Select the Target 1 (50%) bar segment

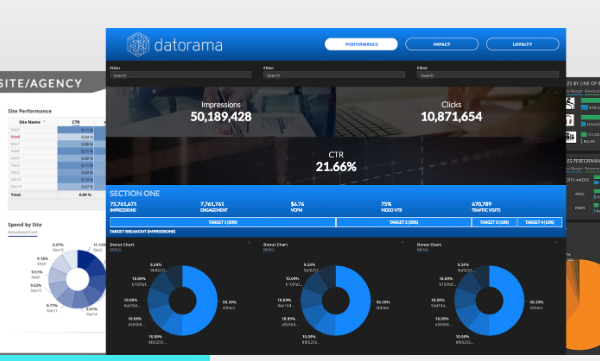(223, 222)
